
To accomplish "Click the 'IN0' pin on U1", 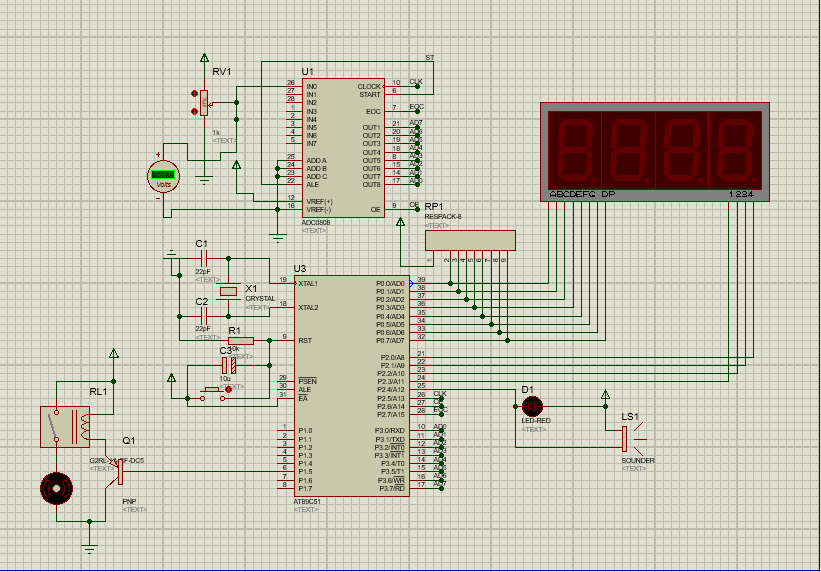I will [x=312, y=86].
